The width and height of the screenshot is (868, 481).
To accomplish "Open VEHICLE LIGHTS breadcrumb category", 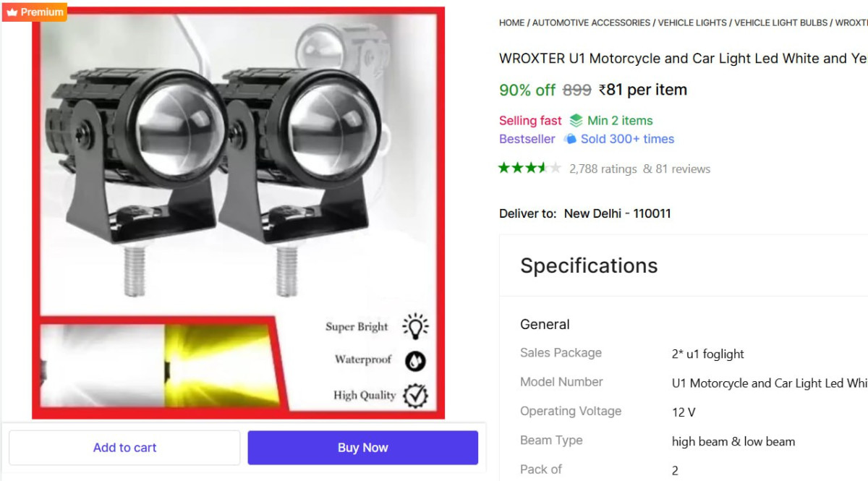I will (x=692, y=23).
